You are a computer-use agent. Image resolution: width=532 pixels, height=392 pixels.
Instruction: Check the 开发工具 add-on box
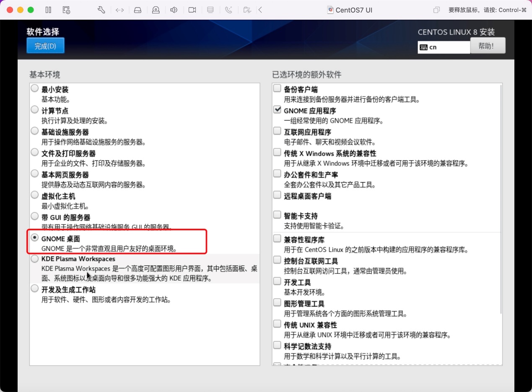point(277,282)
